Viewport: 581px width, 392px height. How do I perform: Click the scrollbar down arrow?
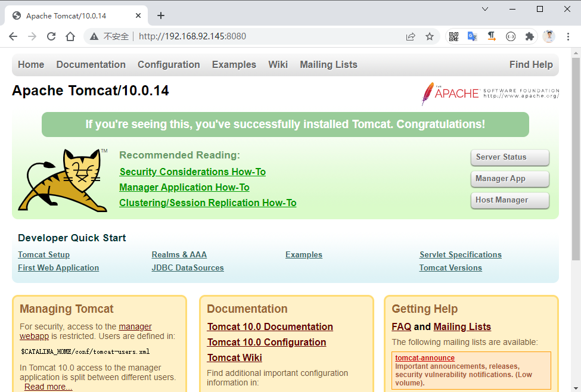[576, 388]
